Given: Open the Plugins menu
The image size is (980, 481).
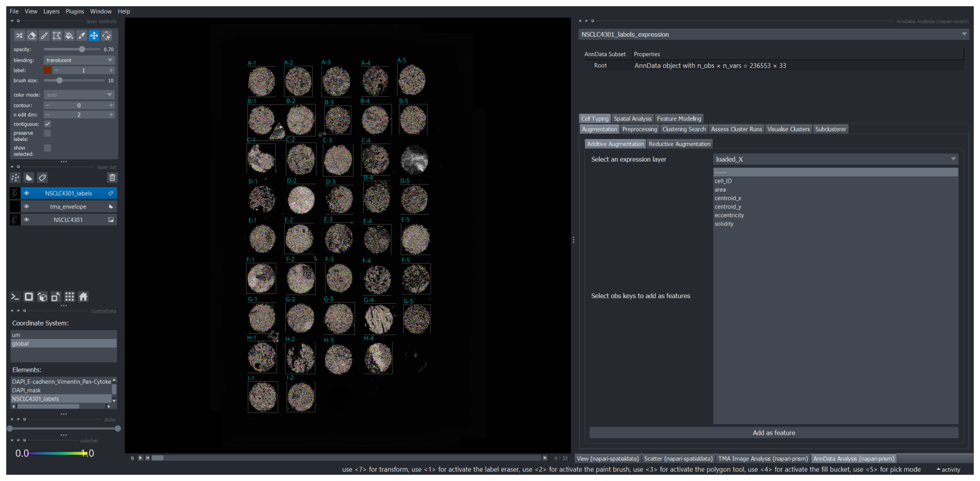Looking at the screenshot, I should (x=75, y=11).
